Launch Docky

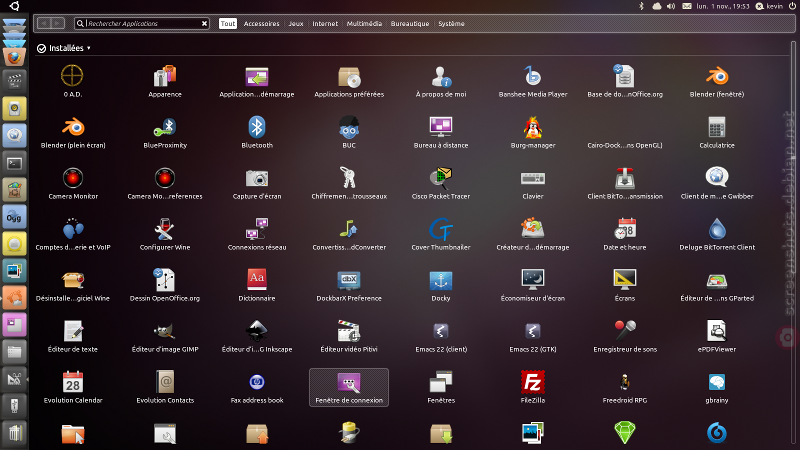click(x=441, y=280)
